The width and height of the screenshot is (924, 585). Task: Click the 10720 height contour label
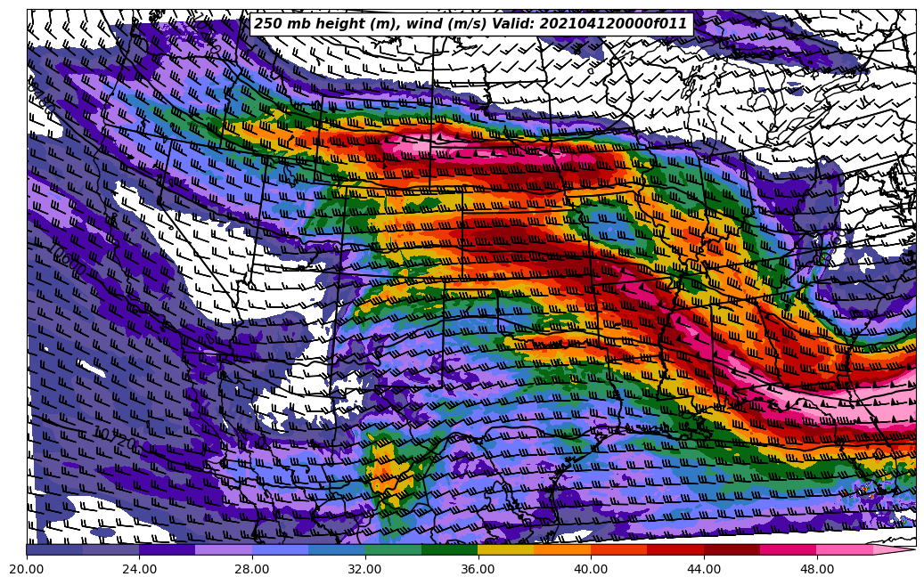tap(116, 438)
